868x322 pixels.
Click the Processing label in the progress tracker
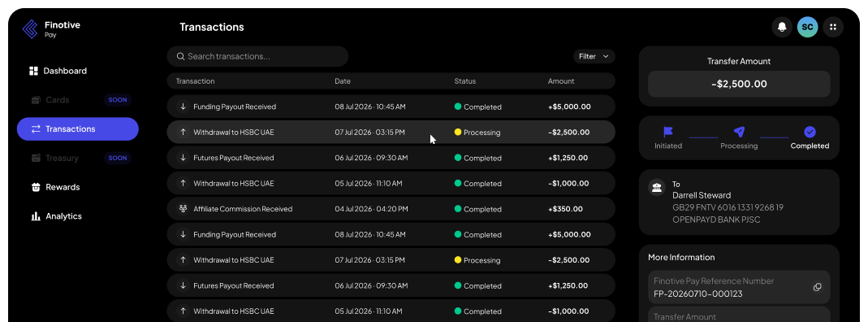739,146
